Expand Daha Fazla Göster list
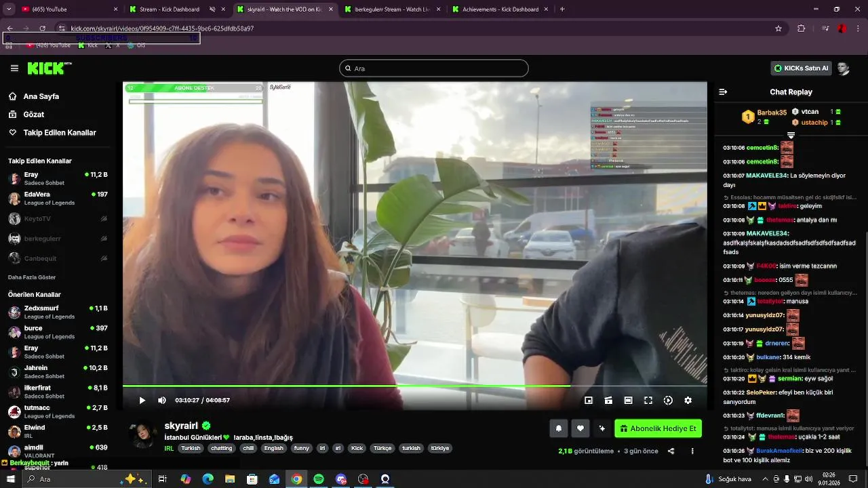 click(x=32, y=277)
